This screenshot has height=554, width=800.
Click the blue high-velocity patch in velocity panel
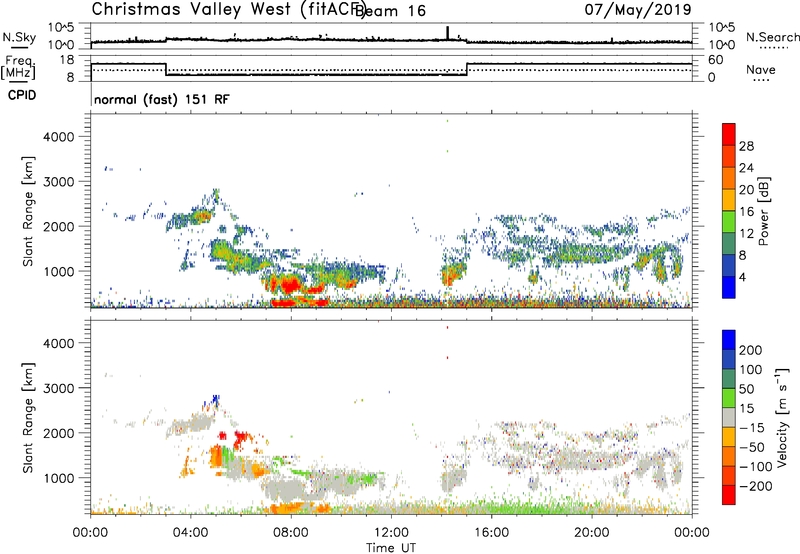pos(215,399)
